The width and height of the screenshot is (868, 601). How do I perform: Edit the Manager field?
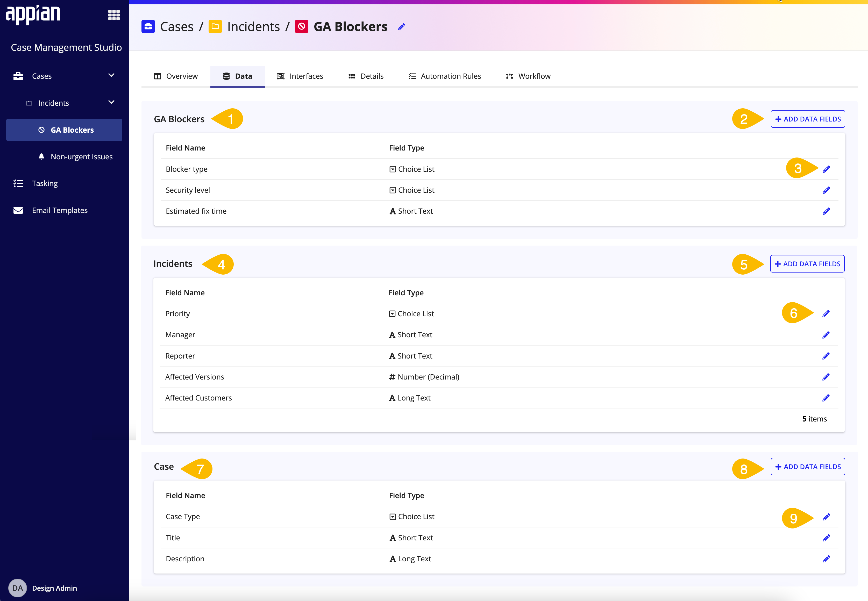pyautogui.click(x=826, y=335)
